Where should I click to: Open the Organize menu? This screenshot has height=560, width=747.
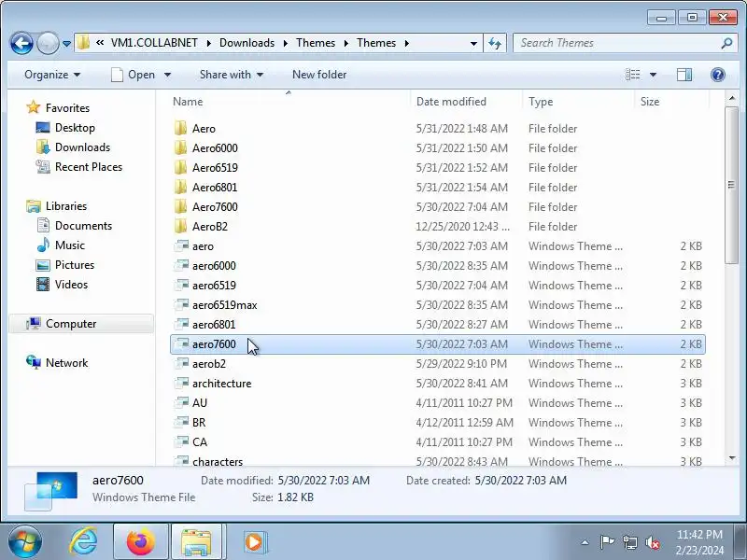[52, 75]
